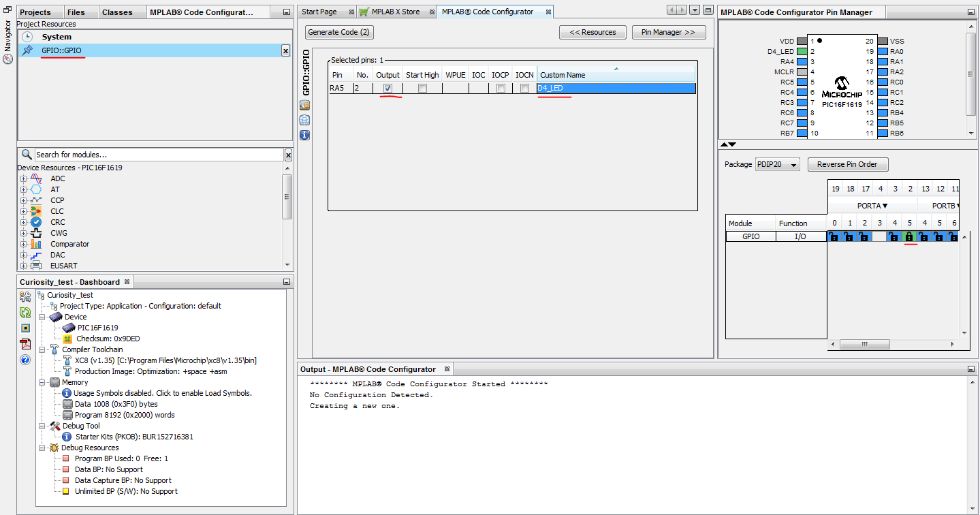Click the green refresh debug tool icon
Viewport: 980px width, 515px height.
coord(25,313)
